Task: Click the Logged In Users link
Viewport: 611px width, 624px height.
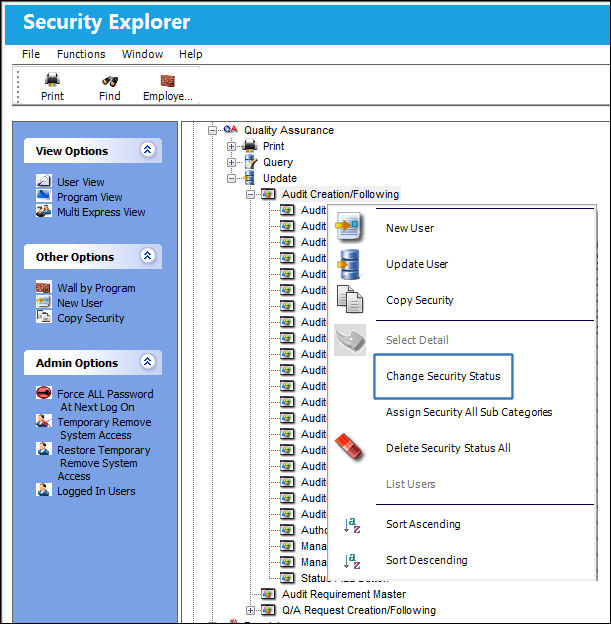Action: 96,491
